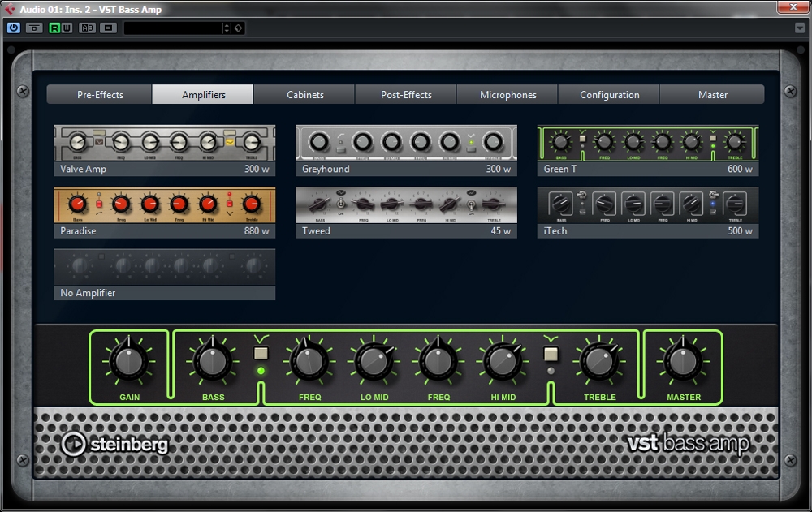The height and width of the screenshot is (512, 812).
Task: Click the 45 w rating on Tweed
Action: coord(500,231)
